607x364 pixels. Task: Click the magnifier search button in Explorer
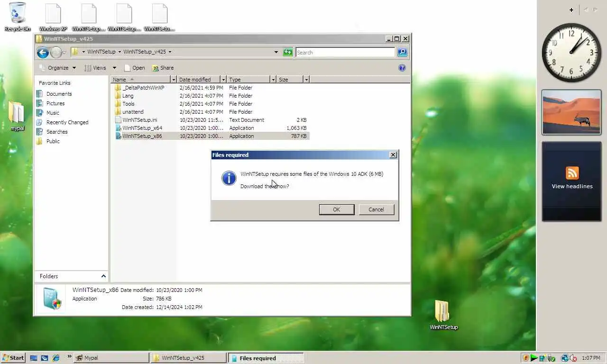pyautogui.click(x=402, y=52)
